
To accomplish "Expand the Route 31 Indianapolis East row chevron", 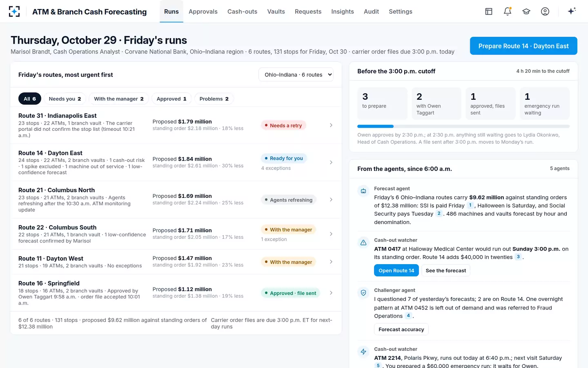I will [331, 125].
